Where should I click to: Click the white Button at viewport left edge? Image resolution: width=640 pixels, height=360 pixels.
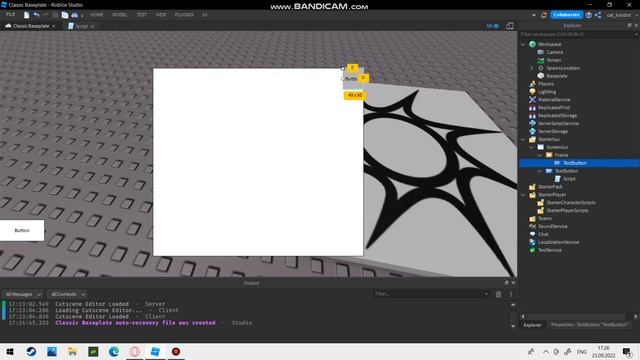pos(22,230)
